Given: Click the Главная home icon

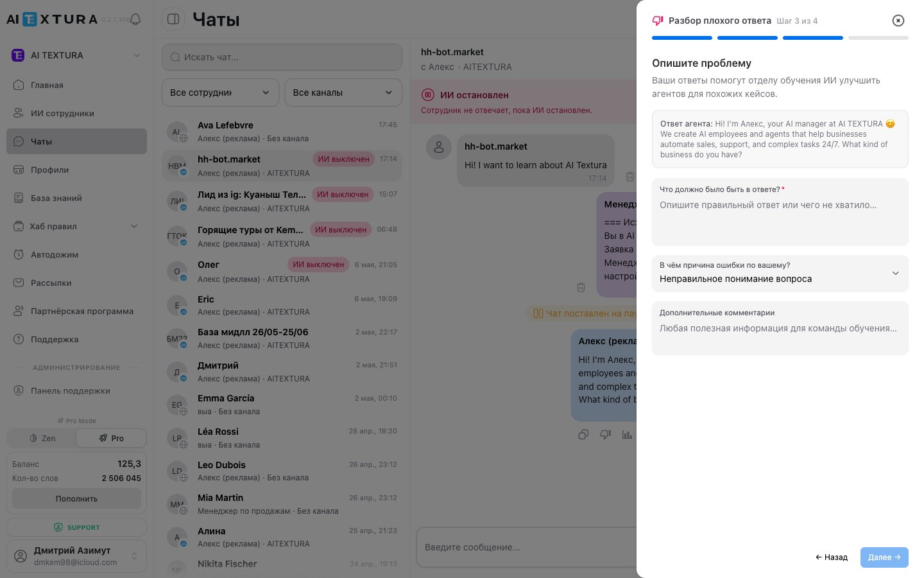Looking at the screenshot, I should coord(19,85).
